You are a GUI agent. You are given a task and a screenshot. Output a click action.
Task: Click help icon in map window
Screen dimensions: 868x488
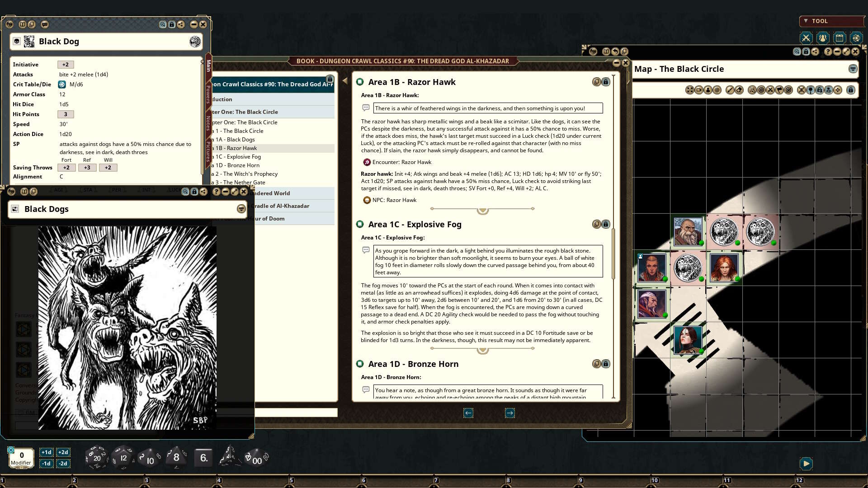(x=828, y=52)
